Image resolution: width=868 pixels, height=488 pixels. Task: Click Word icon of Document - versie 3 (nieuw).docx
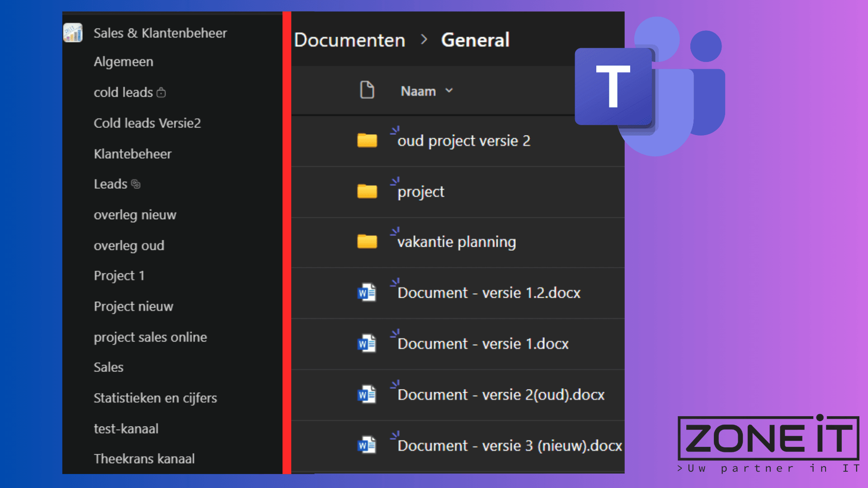tap(367, 446)
